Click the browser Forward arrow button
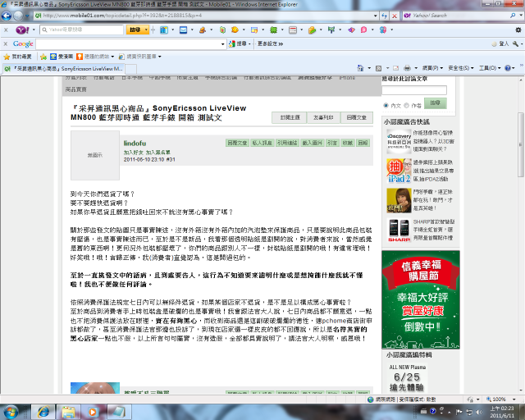 18,16
